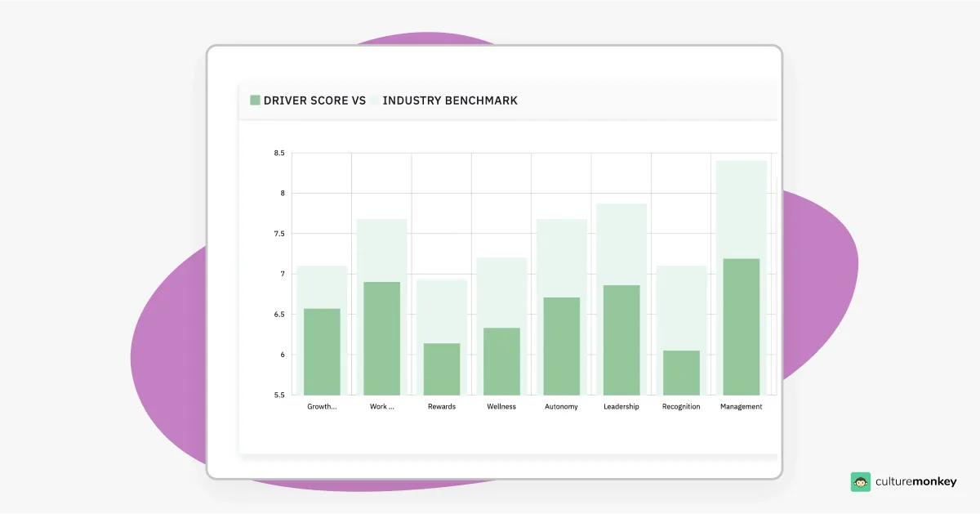Click the culturemonkey brand name text

(x=915, y=482)
